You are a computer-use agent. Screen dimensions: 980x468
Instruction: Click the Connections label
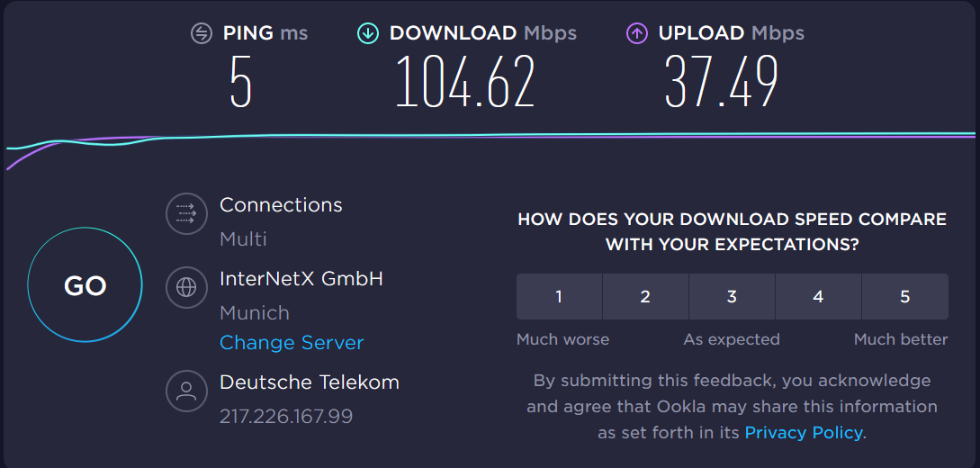pyautogui.click(x=281, y=205)
